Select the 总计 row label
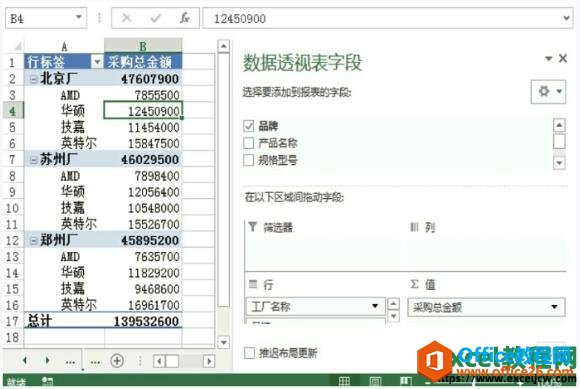The image size is (580, 389). coord(64,321)
